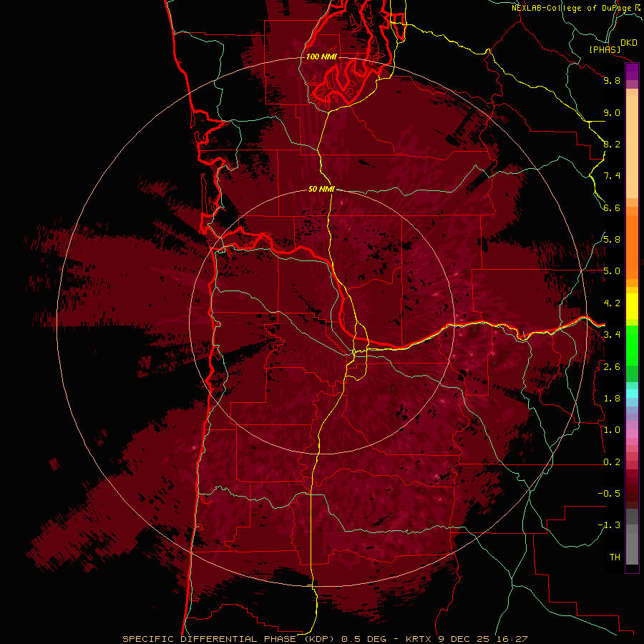Click the 2.6 scale value
This screenshot has height=644, width=644.
pyautogui.click(x=612, y=367)
